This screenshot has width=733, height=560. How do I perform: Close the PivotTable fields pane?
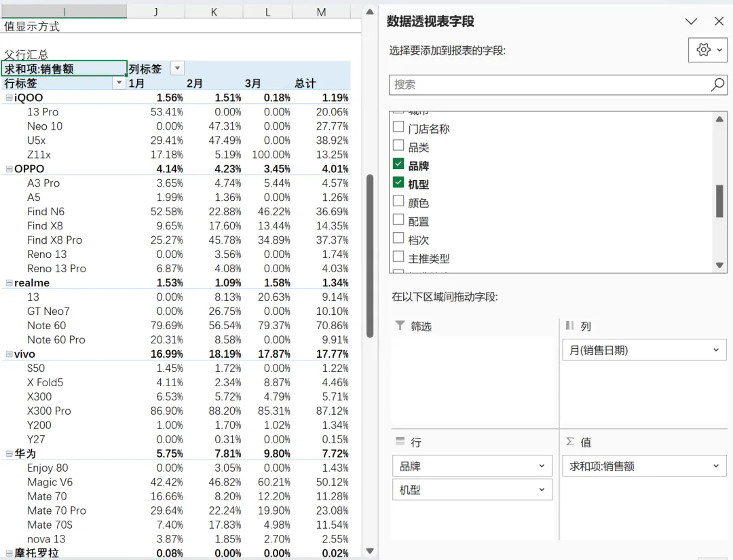(x=719, y=21)
